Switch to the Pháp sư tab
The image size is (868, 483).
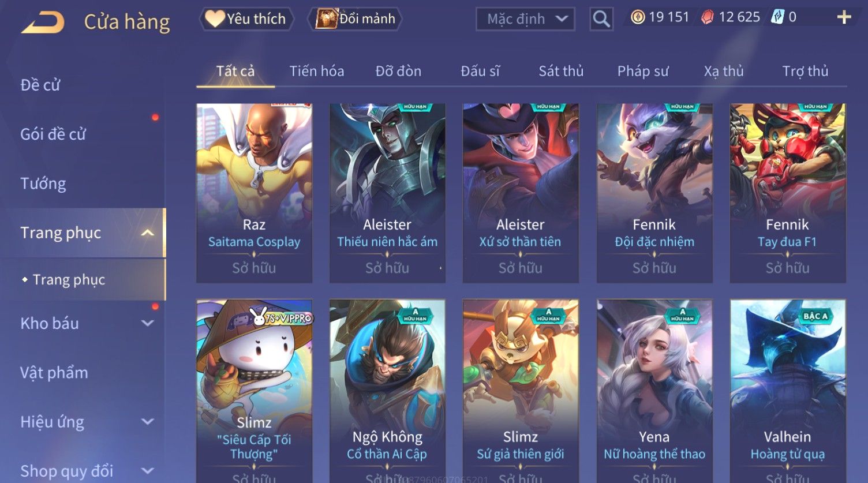(643, 71)
